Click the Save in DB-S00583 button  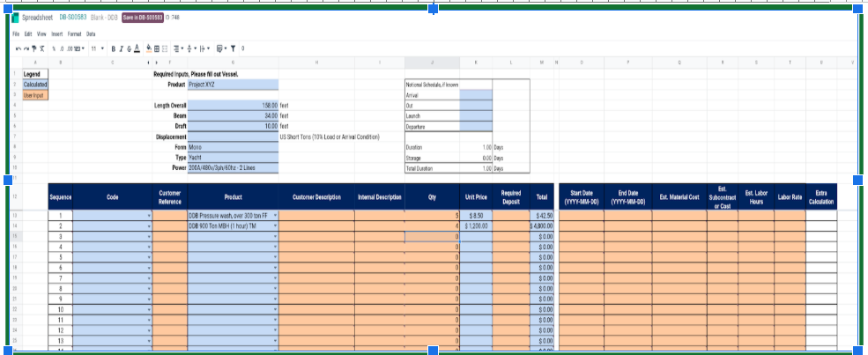[142, 17]
